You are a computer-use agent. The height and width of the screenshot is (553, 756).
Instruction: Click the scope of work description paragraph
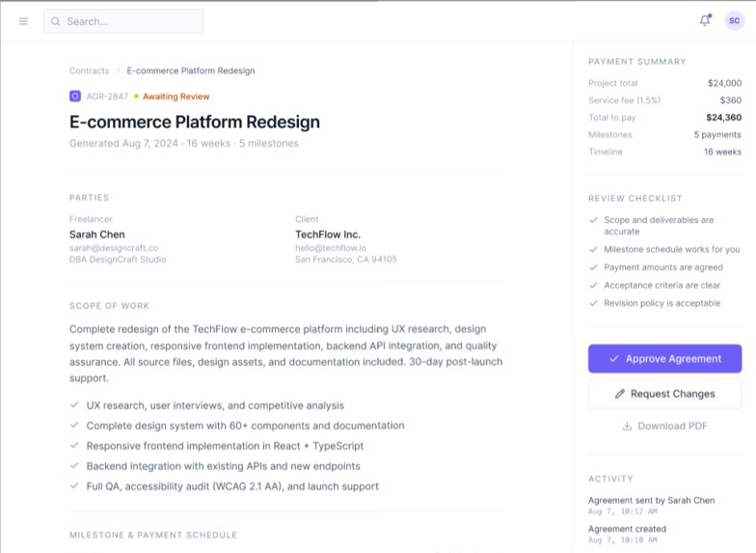click(x=285, y=353)
